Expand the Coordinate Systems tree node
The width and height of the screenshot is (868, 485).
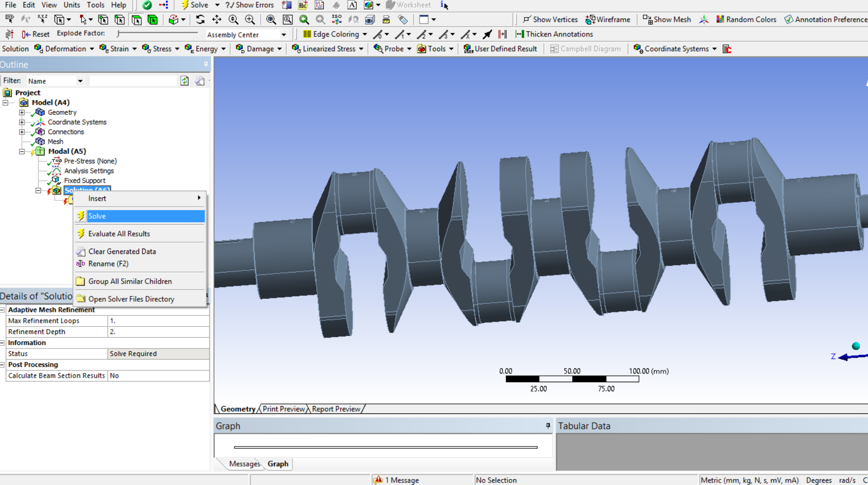click(22, 122)
